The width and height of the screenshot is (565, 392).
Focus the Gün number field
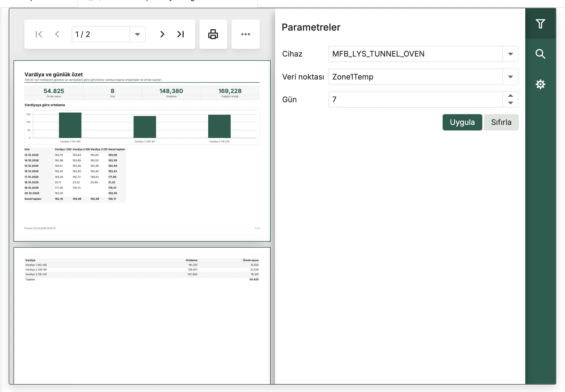click(x=416, y=99)
